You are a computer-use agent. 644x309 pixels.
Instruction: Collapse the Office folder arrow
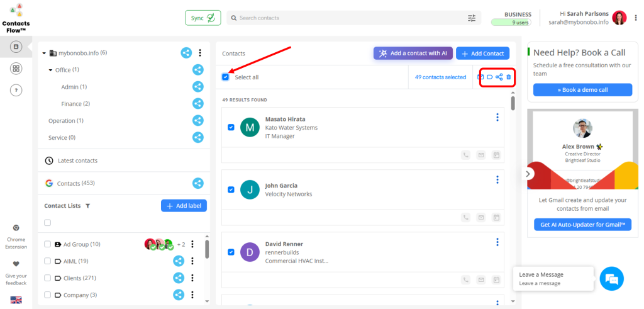(50, 70)
